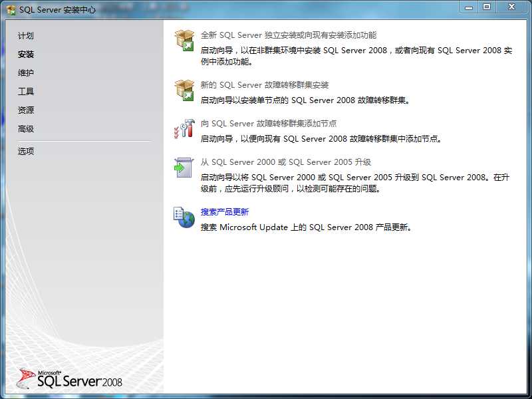This screenshot has width=532, height=399.
Task: Click link 新的 SQL Server 故障转移群集安装
Action: [265, 85]
